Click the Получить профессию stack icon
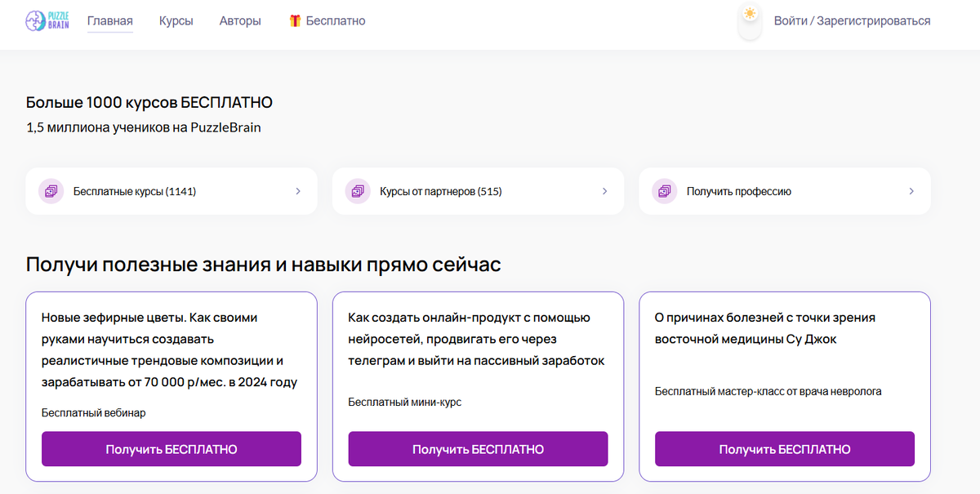 664,191
